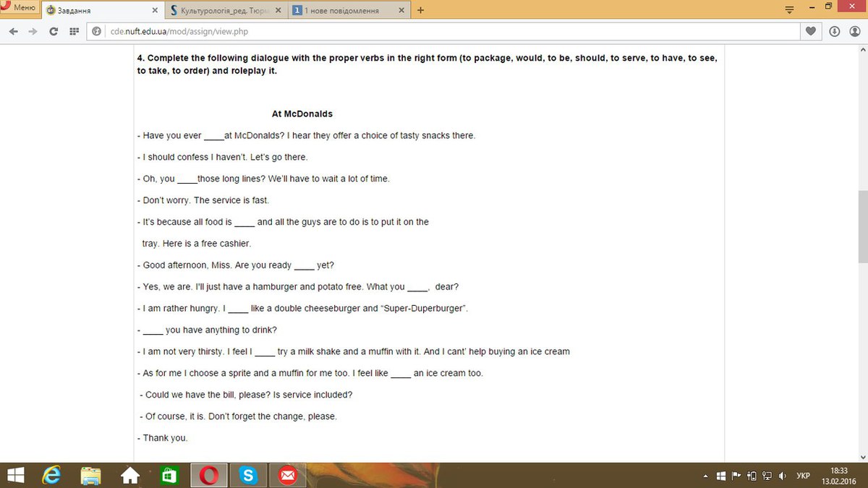Viewport: 868px width, 488px height.
Task: Open the red Mail app on taskbar
Action: coord(288,475)
